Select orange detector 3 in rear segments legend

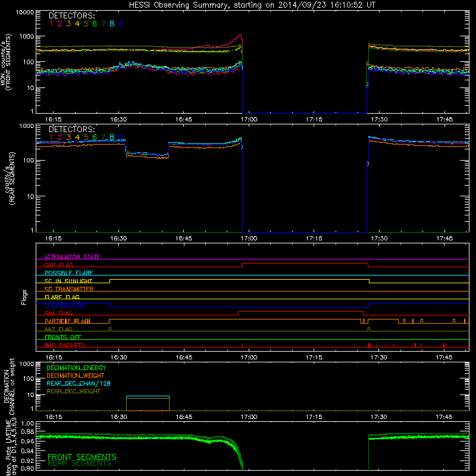click(x=68, y=137)
